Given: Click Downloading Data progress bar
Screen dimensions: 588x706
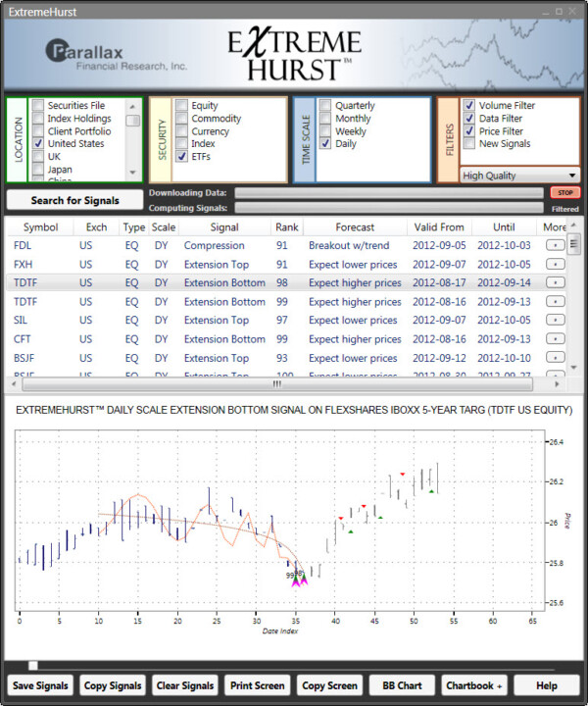Looking at the screenshot, I should click(x=389, y=193).
